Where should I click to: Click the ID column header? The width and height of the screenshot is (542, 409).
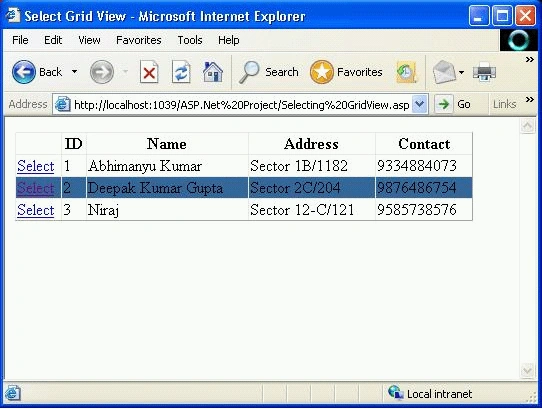74,144
